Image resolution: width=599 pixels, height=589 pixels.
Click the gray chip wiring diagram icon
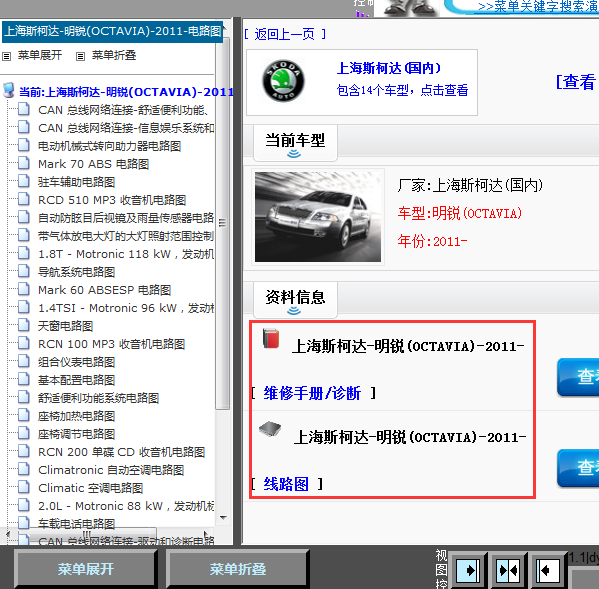click(x=270, y=429)
